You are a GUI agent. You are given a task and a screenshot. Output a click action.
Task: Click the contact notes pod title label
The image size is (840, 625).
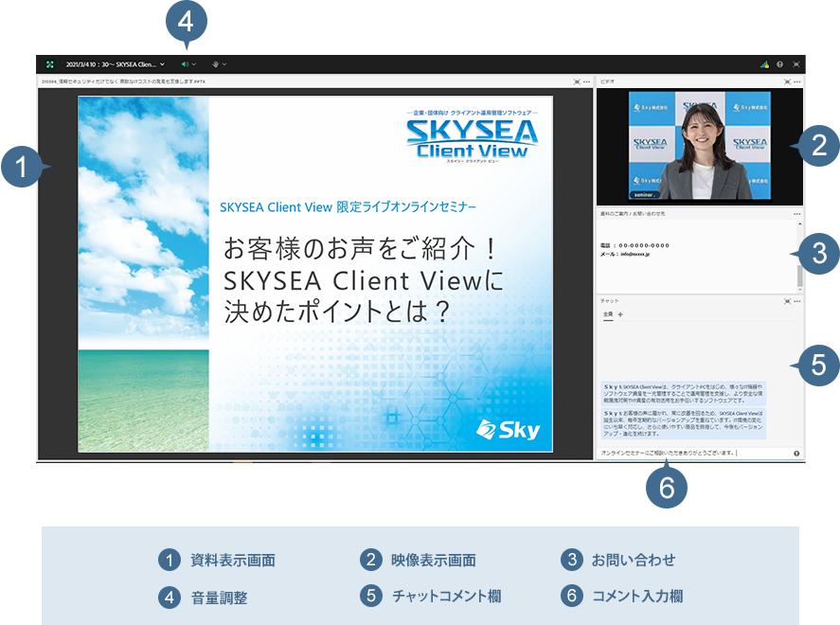click(633, 214)
